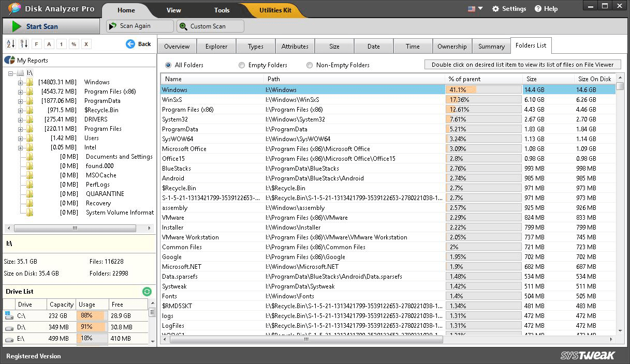Click the folders list horizontal scrollbar
630x364 pixels.
[388, 340]
